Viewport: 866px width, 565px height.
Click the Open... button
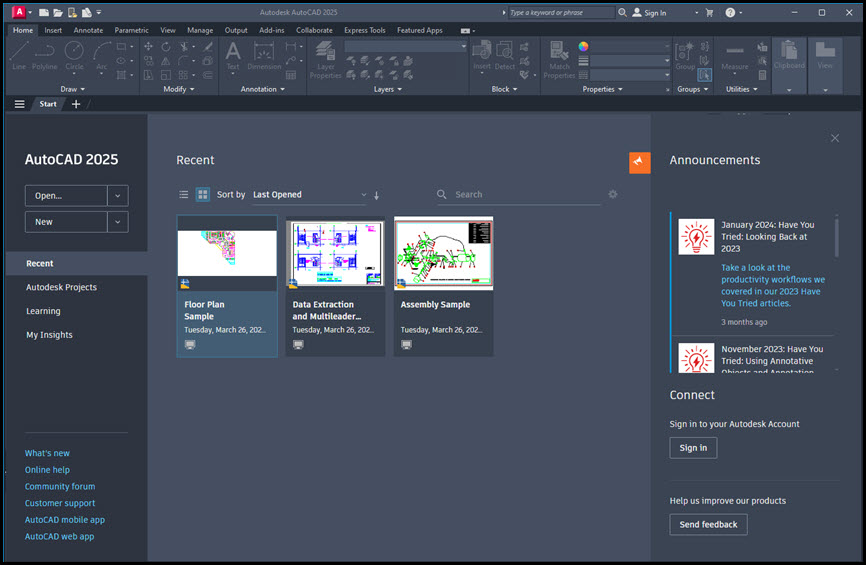66,196
